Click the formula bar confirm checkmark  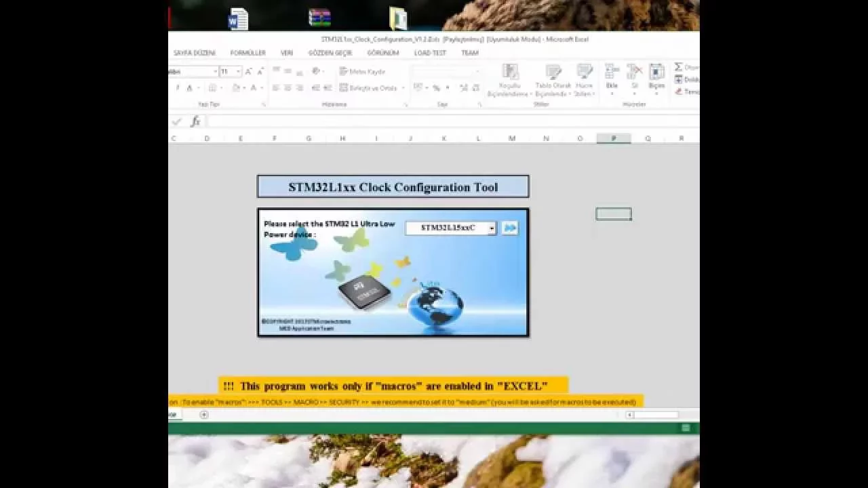(177, 121)
